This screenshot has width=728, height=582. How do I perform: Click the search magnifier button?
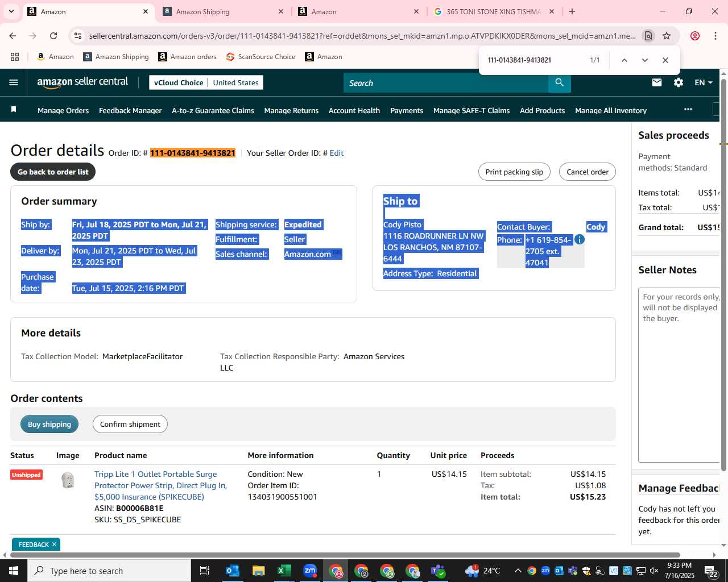click(560, 83)
